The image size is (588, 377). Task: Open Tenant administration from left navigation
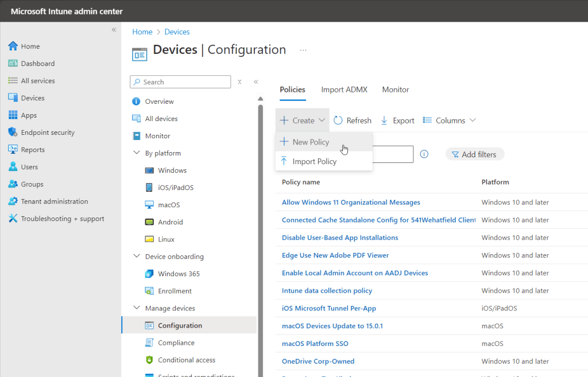click(x=54, y=201)
